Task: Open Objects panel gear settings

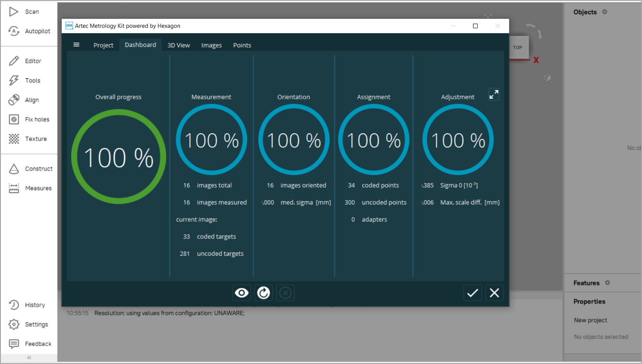Action: click(x=605, y=12)
